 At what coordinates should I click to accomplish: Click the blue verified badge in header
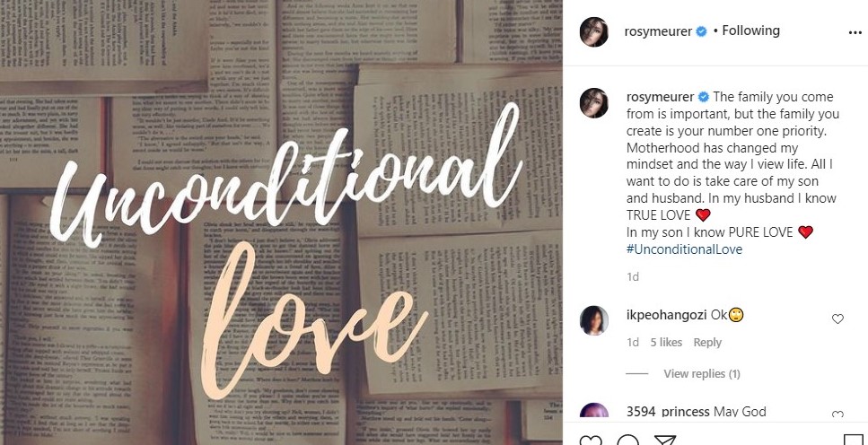coord(701,32)
